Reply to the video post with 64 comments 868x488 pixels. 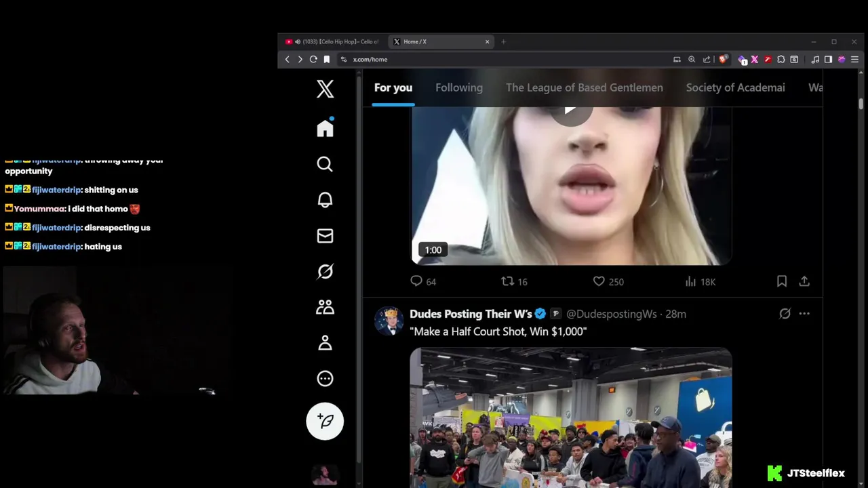point(423,281)
